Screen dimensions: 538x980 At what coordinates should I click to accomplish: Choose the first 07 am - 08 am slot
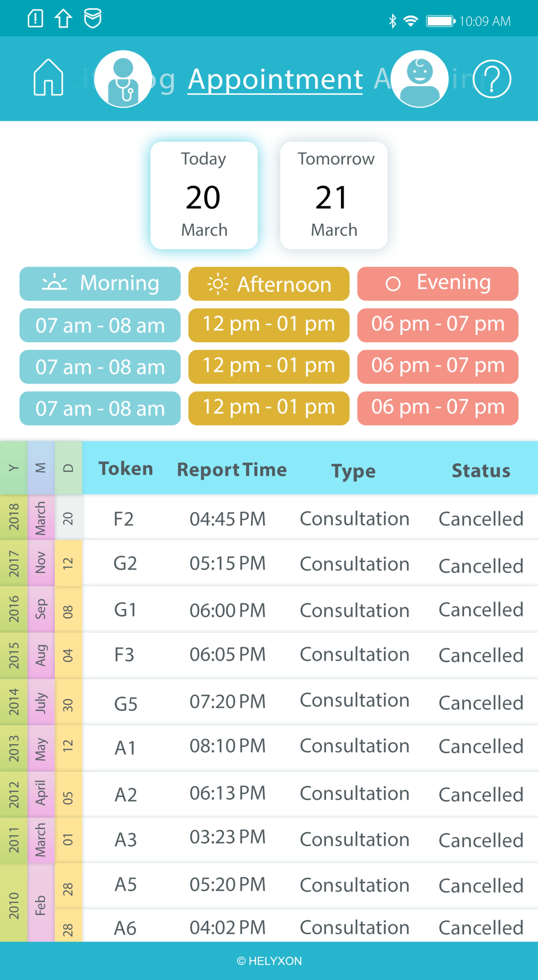point(100,325)
